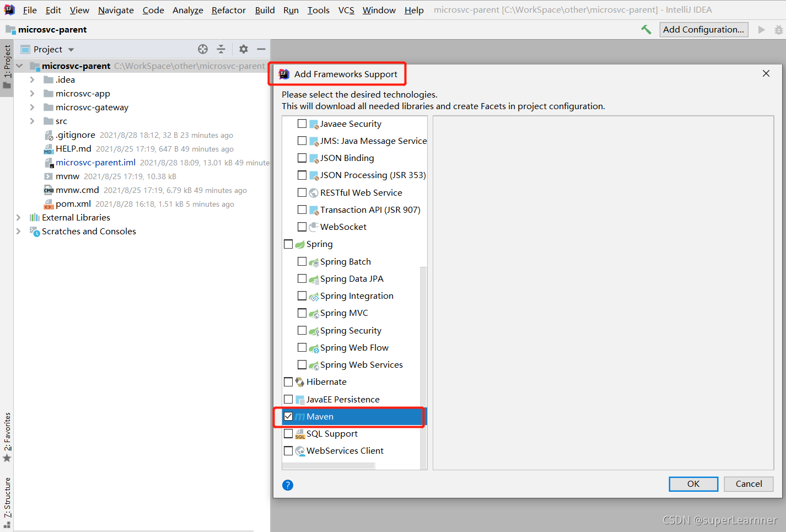Select the Spring Data JPA row

tap(354, 278)
